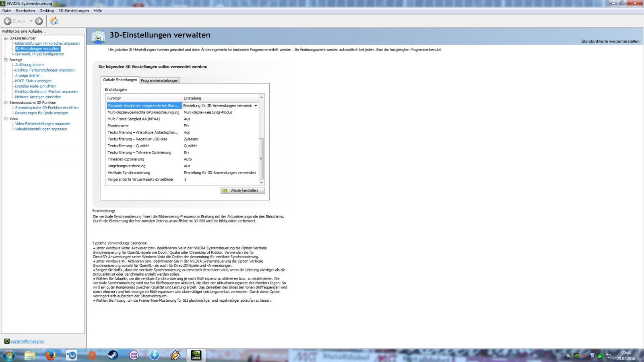644x362 pixels.
Task: Click the tray clock showing 20:44
Action: [626, 356]
